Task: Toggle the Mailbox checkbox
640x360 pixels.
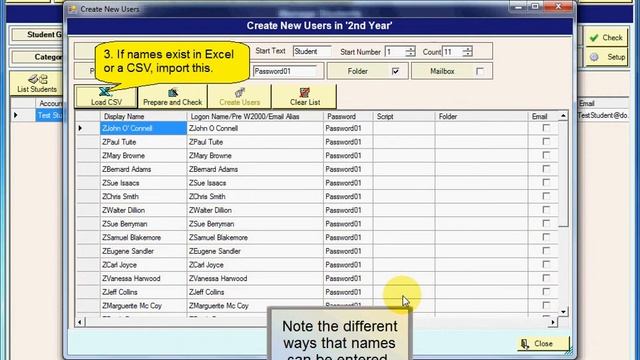Action: (480, 71)
